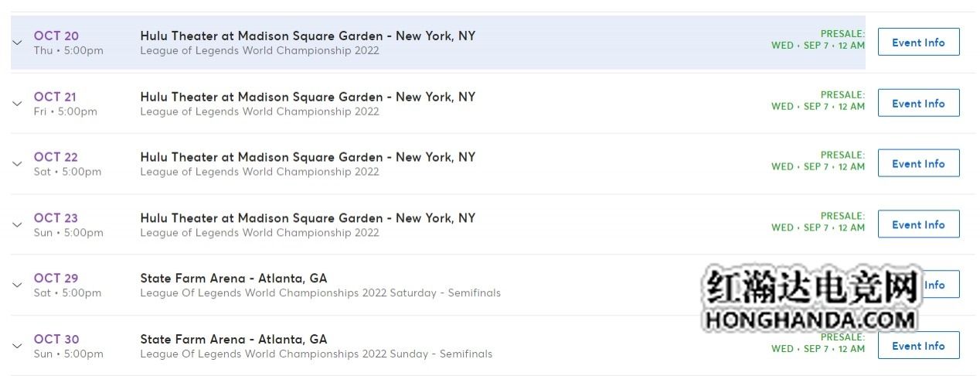Open the Oct 22 Hulu Theater event title
980x376 pixels.
308,157
